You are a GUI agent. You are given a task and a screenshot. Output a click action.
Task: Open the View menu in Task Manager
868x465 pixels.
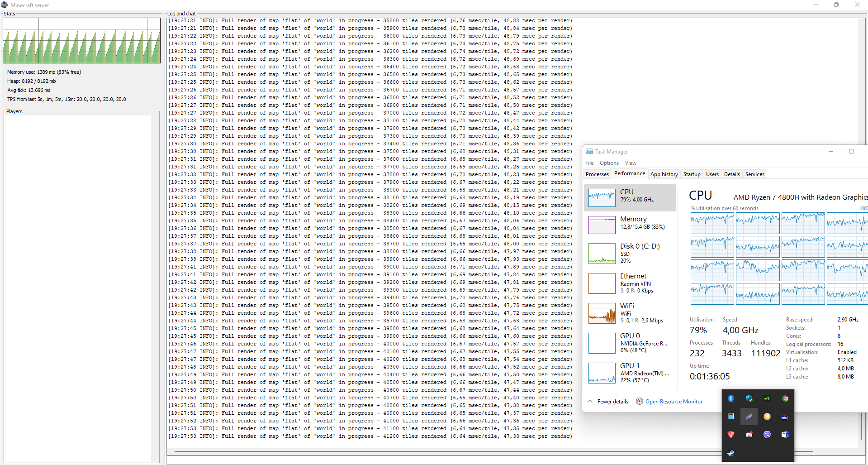point(631,163)
